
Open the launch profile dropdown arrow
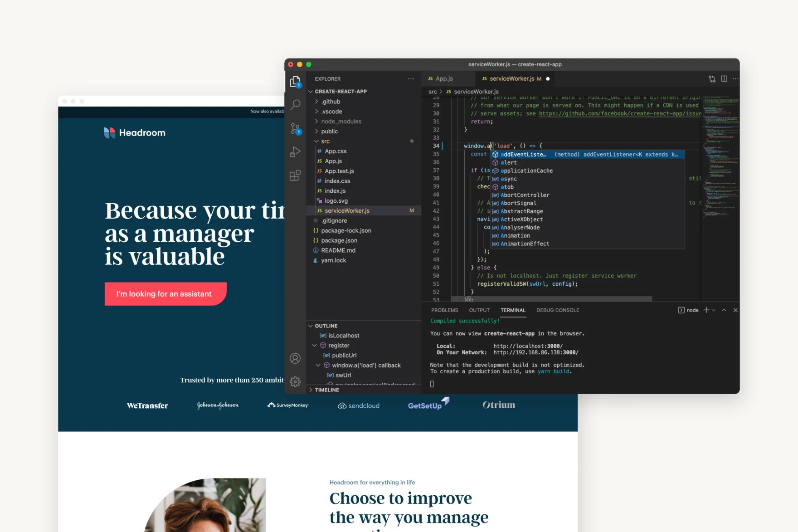(x=714, y=310)
